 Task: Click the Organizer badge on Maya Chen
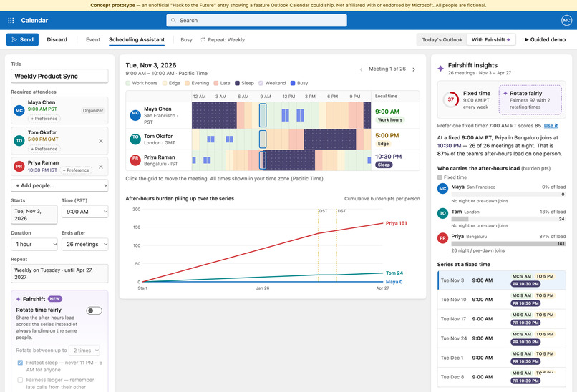(93, 110)
